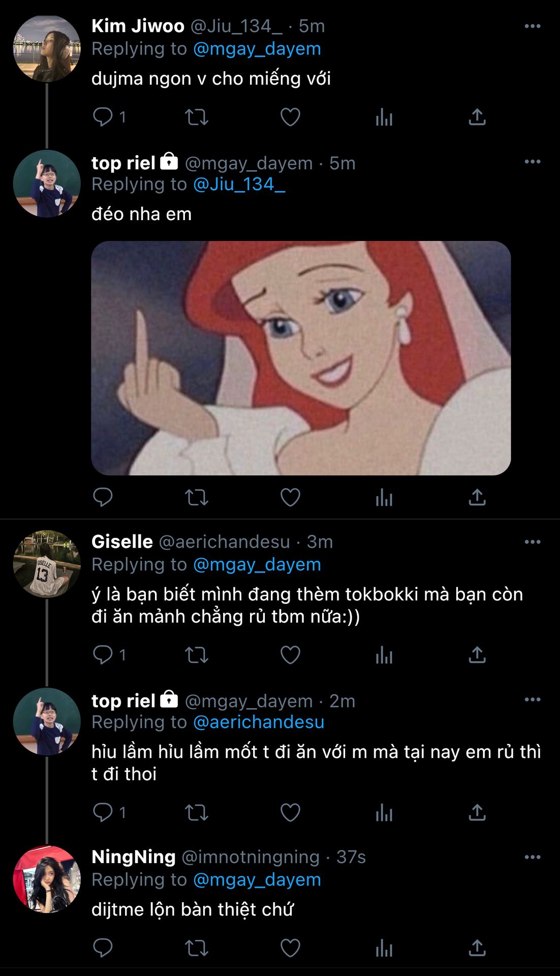The width and height of the screenshot is (560, 976).
Task: View analytics on Kim Jiwoo's tweet
Action: pyautogui.click(x=384, y=117)
